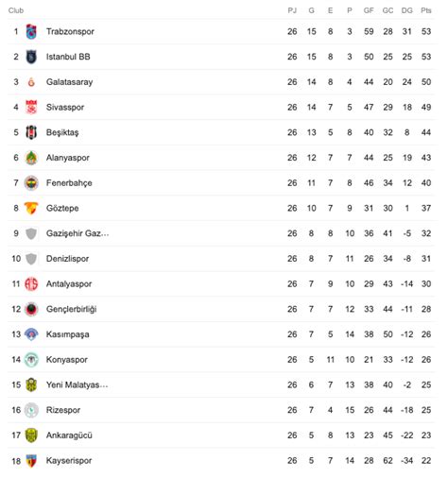Viewport: 448px width, 478px height.
Task: Click the Alanyaspor club crest
Action: (x=31, y=158)
